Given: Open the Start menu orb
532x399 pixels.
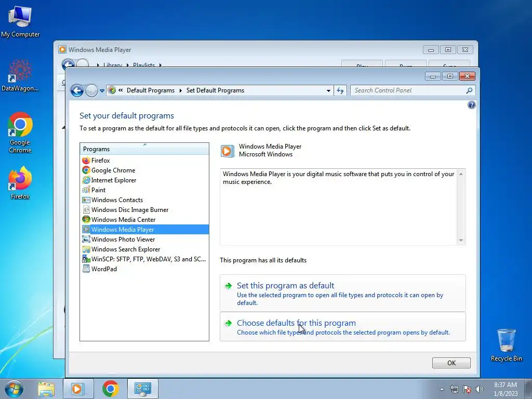Looking at the screenshot, I should (14, 389).
